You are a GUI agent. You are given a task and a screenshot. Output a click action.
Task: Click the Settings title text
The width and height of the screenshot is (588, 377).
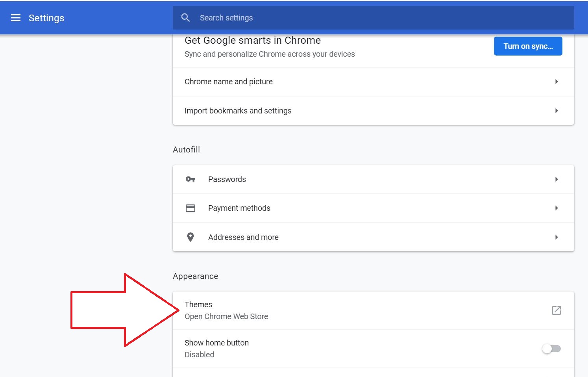[x=46, y=18]
